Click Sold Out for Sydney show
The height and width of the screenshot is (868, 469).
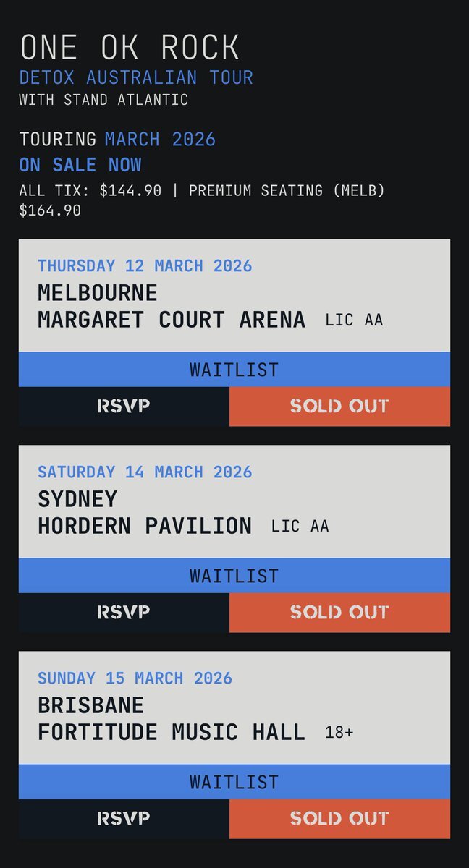coord(339,613)
